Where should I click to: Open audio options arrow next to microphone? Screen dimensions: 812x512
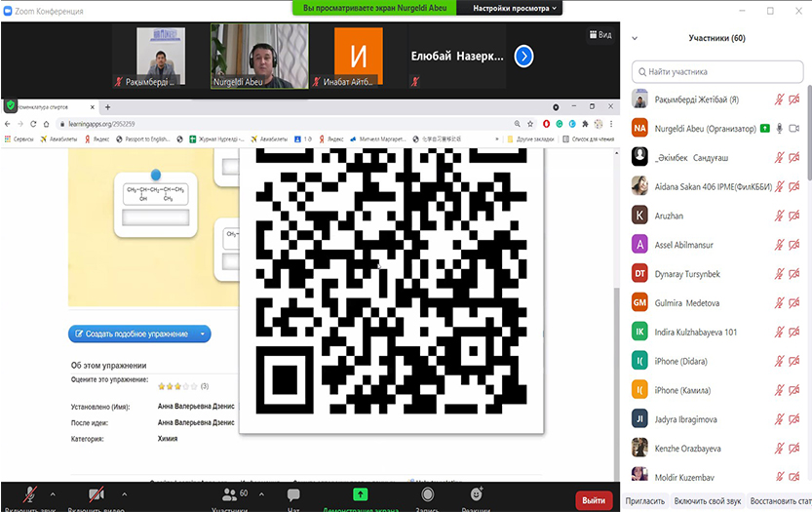point(53,494)
